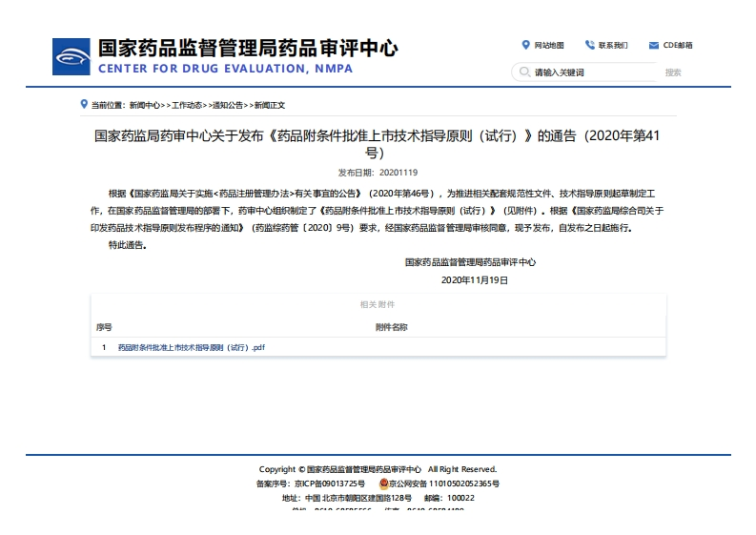
Task: Open the CDE邮箱 link
Action: point(678,46)
